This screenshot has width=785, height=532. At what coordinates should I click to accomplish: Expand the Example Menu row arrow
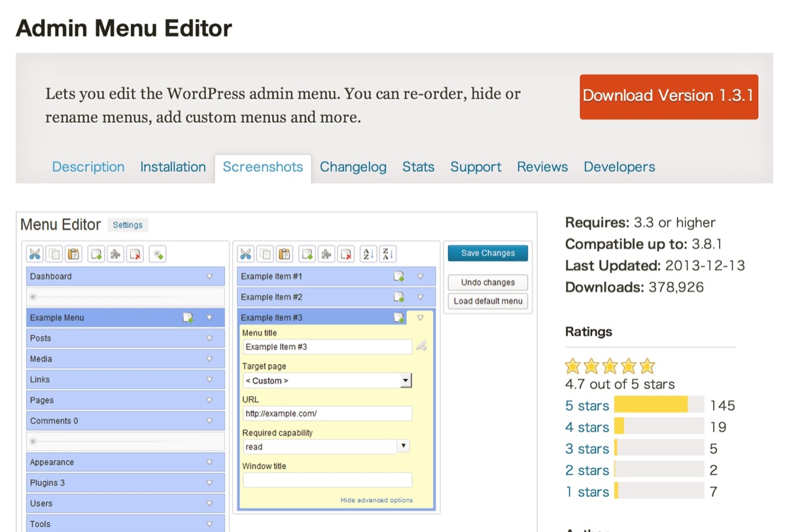[x=210, y=318]
